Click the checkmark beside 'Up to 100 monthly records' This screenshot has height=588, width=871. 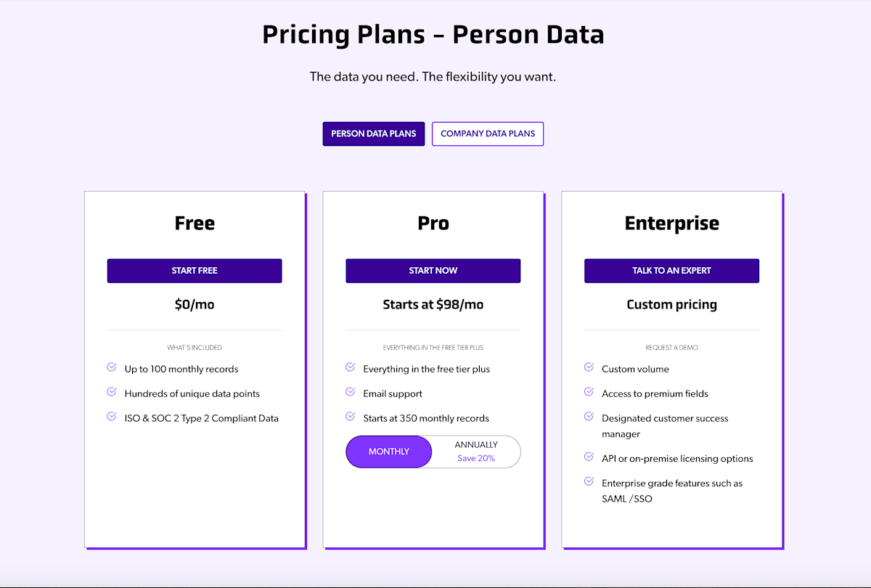[x=112, y=367]
